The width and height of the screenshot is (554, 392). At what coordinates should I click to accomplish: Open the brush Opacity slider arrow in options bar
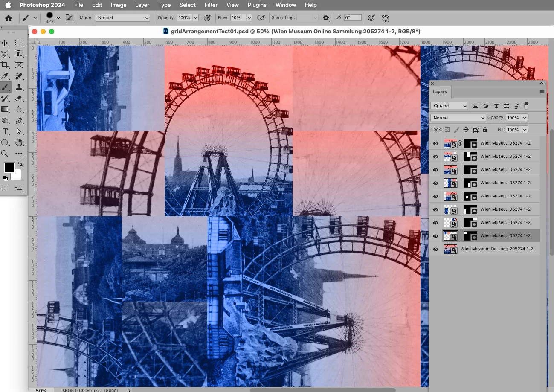(x=195, y=18)
